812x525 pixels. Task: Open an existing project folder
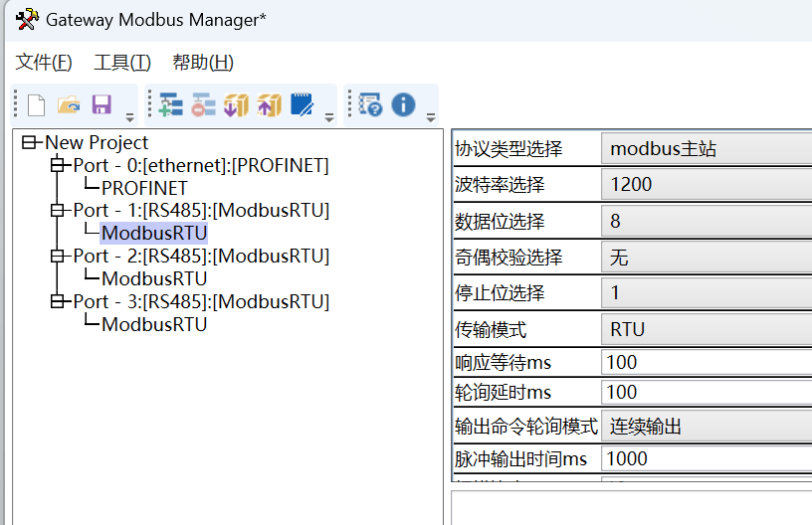(x=69, y=105)
